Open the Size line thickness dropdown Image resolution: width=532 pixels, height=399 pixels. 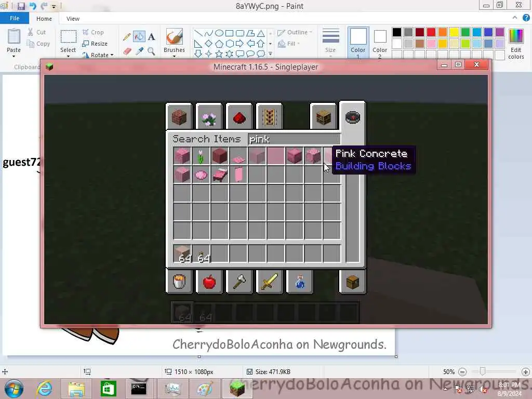point(330,42)
